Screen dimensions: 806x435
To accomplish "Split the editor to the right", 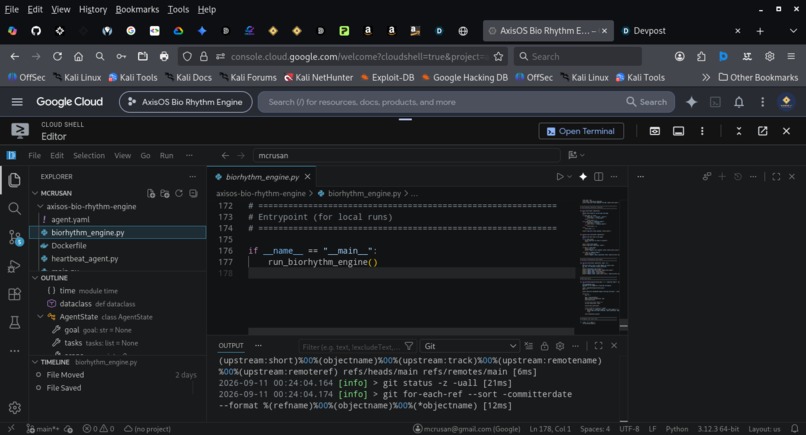I will click(598, 176).
